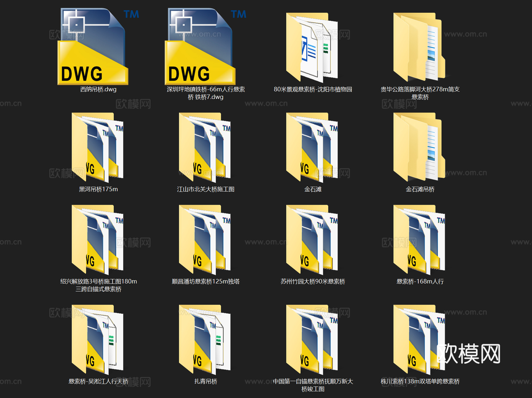This screenshot has width=532, height=398.
Task: Click the label 顺昌潘坊悬索桥125m独塔
Action: point(206,281)
